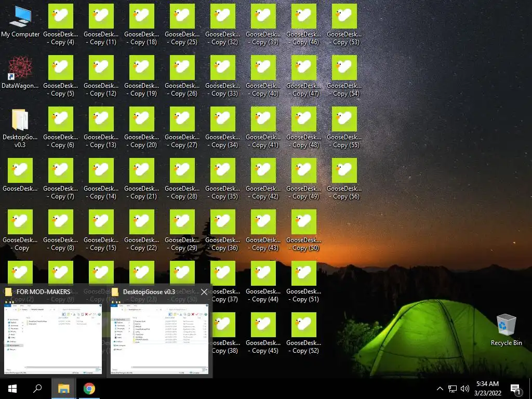The height and width of the screenshot is (399, 532).
Task: Launch Google Chrome from taskbar
Action: pyautogui.click(x=89, y=389)
